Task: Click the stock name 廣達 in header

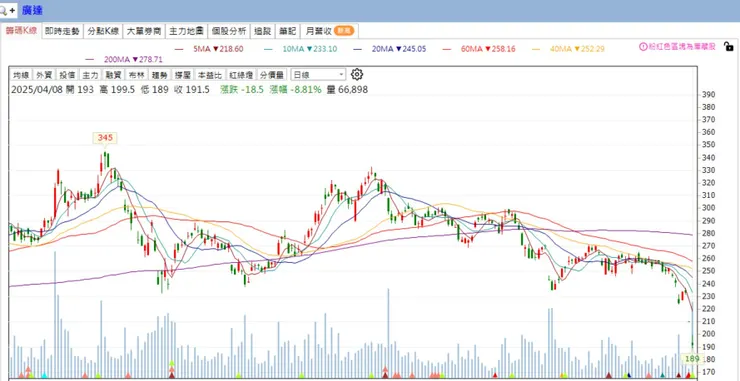Action: pyautogui.click(x=32, y=10)
